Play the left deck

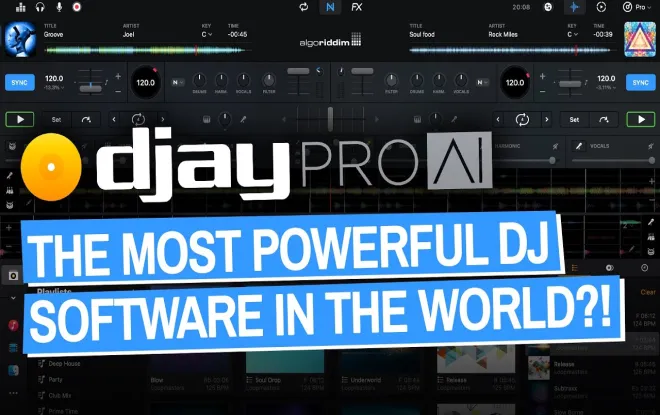tap(20, 120)
